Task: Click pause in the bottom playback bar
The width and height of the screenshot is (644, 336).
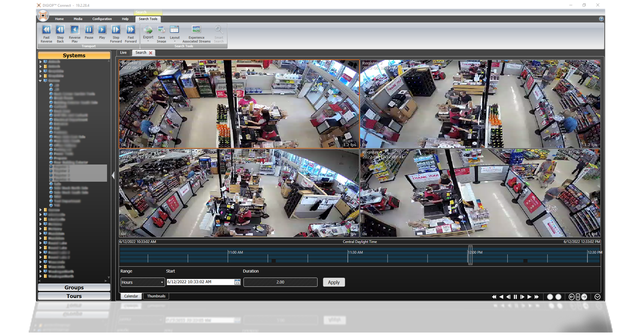Action: (515, 297)
